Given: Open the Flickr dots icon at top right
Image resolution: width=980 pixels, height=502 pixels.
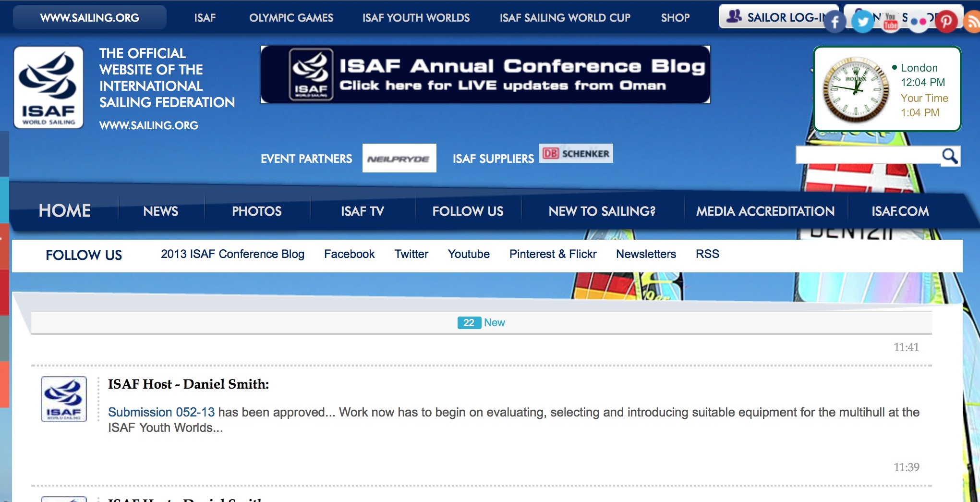Looking at the screenshot, I should [x=919, y=22].
